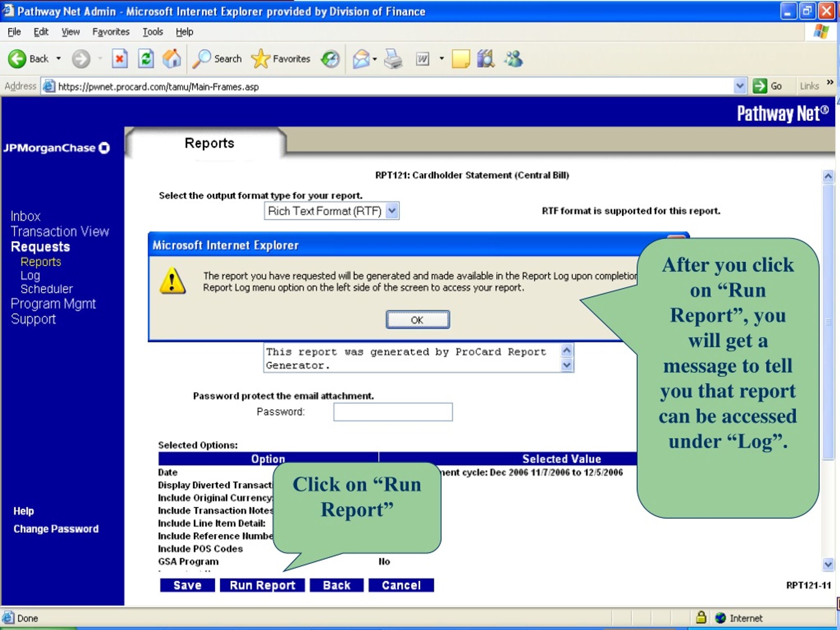Click the page scrollbar down arrow
Image resolution: width=840 pixels, height=630 pixels.
pos(828,564)
